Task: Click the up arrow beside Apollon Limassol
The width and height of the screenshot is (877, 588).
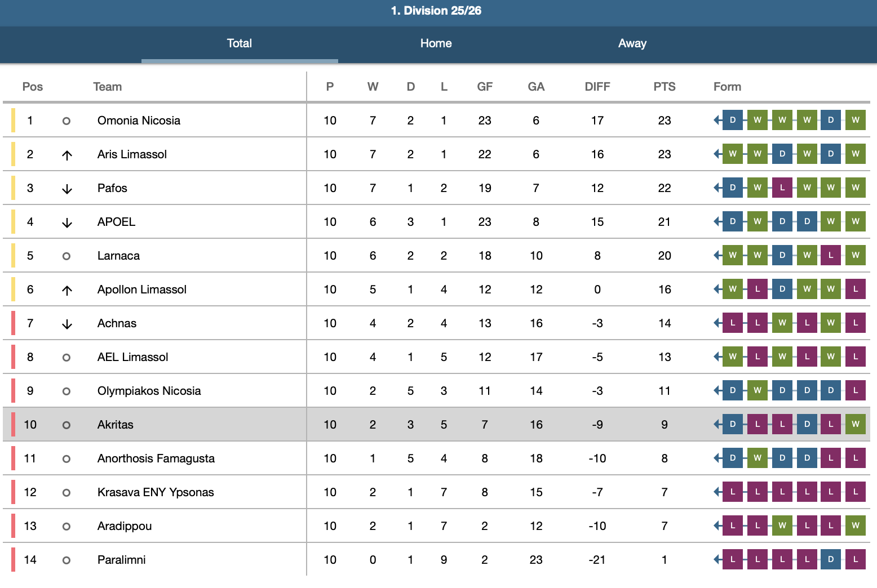Action: (x=67, y=290)
